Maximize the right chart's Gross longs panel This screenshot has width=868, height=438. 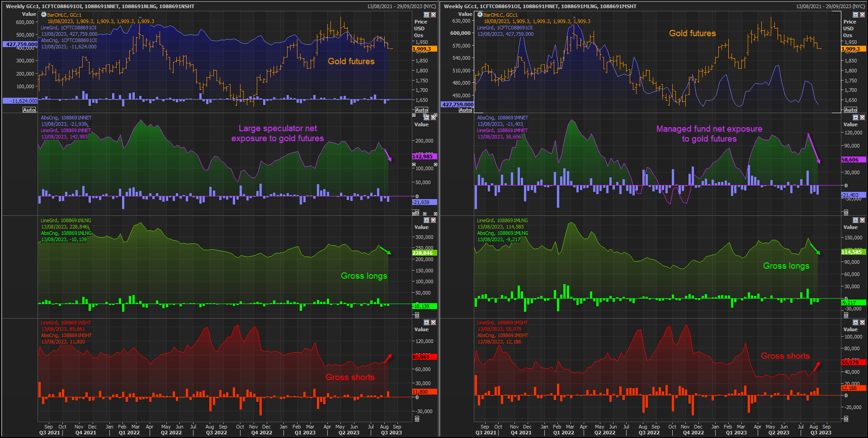coord(855,220)
